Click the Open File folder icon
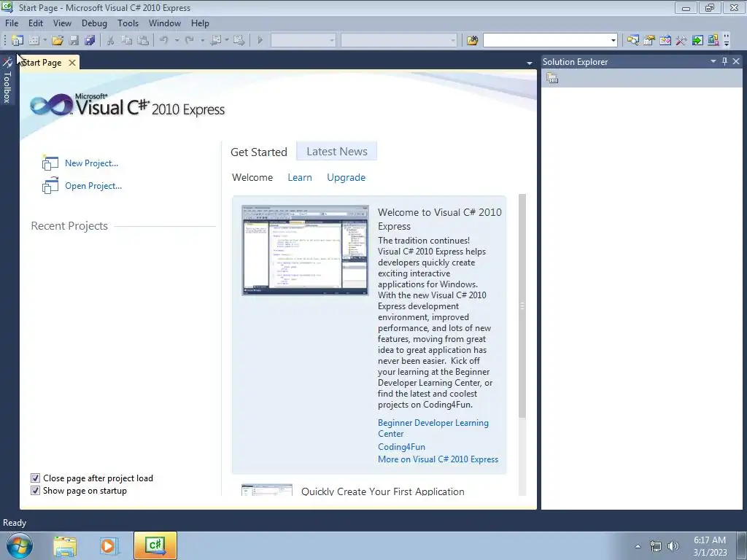 (x=58, y=41)
